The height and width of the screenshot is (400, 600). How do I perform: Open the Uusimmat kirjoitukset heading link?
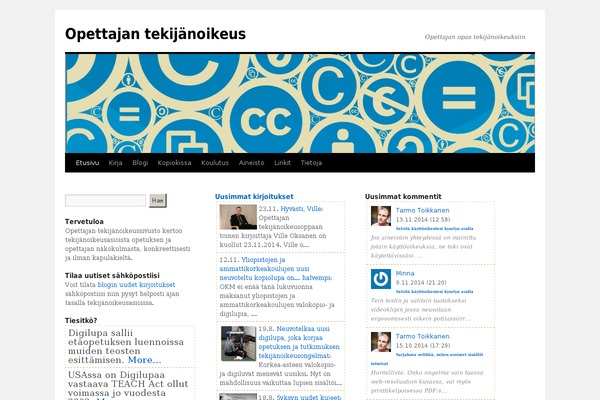pos(254,196)
